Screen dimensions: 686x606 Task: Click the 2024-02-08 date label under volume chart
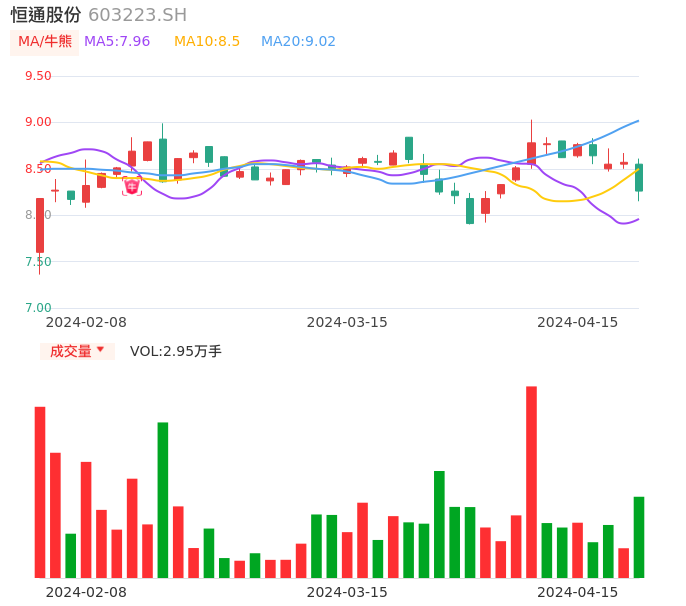click(x=86, y=592)
